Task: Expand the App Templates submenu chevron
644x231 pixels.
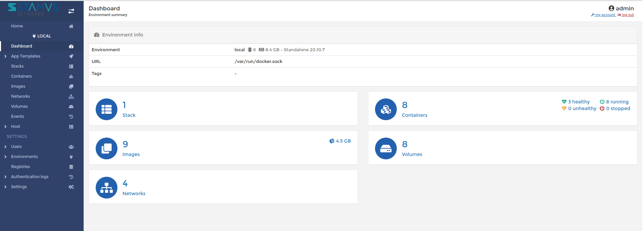Action: [5, 56]
